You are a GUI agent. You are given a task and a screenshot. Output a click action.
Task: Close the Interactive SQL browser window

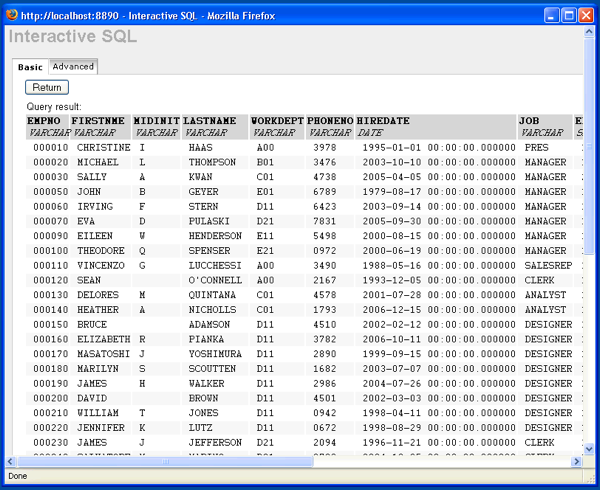click(x=585, y=15)
